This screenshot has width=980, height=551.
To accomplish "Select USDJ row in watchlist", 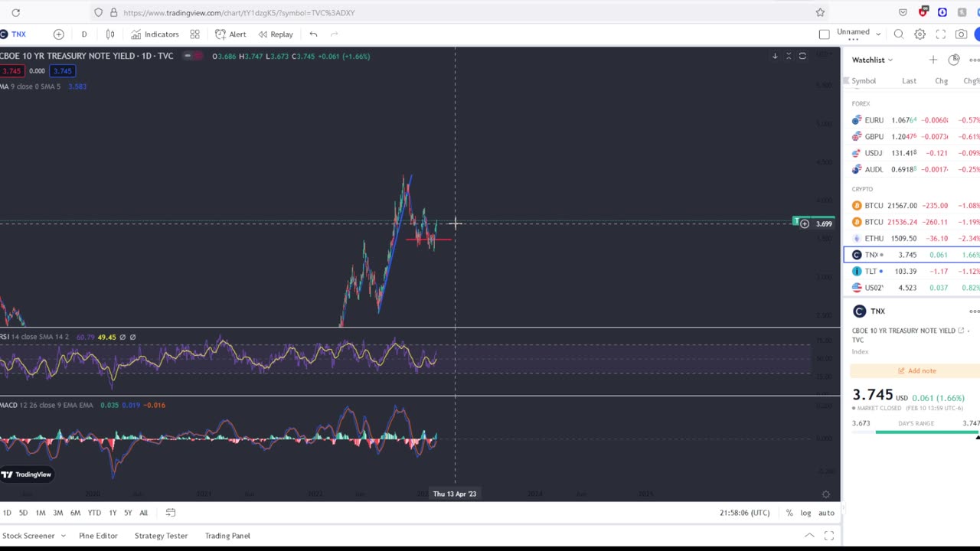I will click(912, 153).
